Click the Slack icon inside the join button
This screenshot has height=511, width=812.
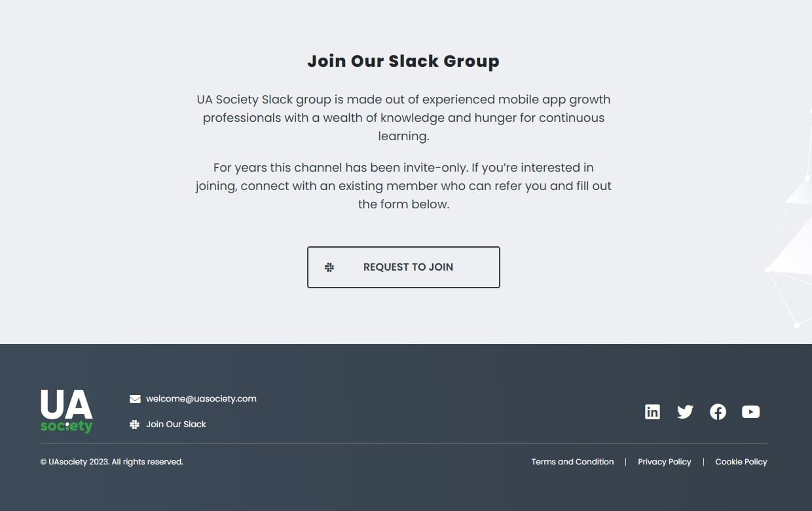(329, 267)
